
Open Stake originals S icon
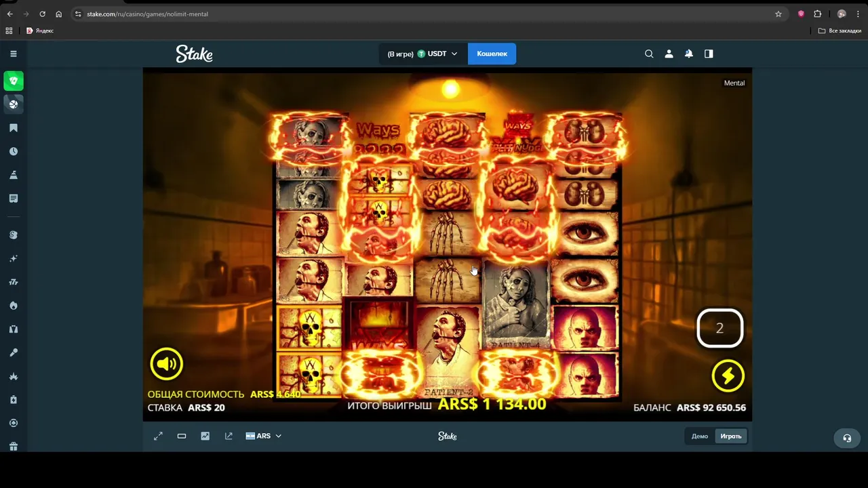pyautogui.click(x=14, y=235)
